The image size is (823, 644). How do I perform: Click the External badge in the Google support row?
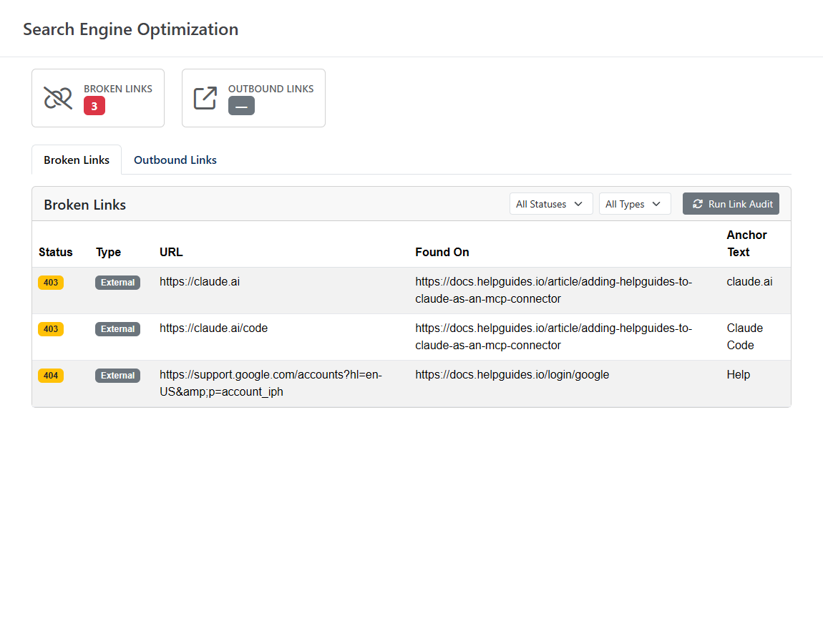point(117,376)
